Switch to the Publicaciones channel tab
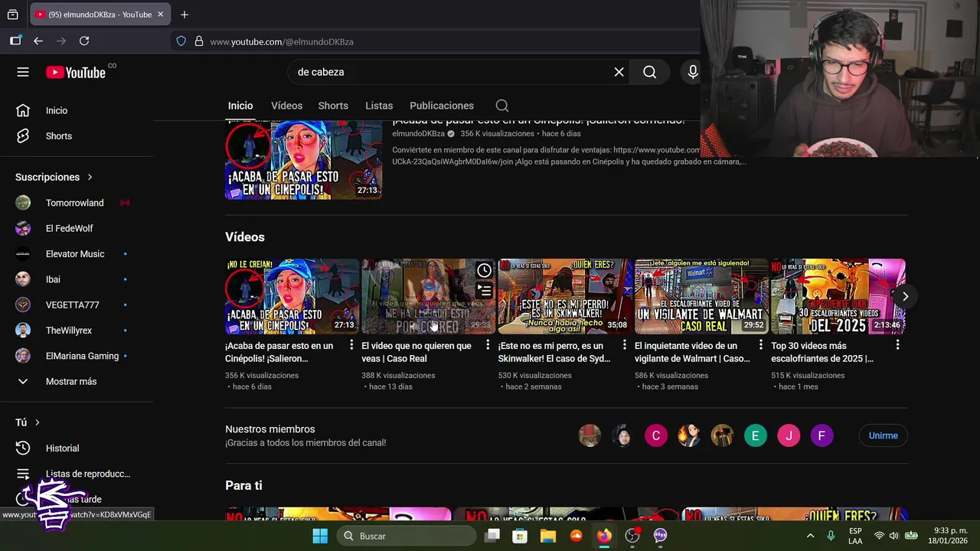Viewport: 980px width, 551px height. [442, 106]
